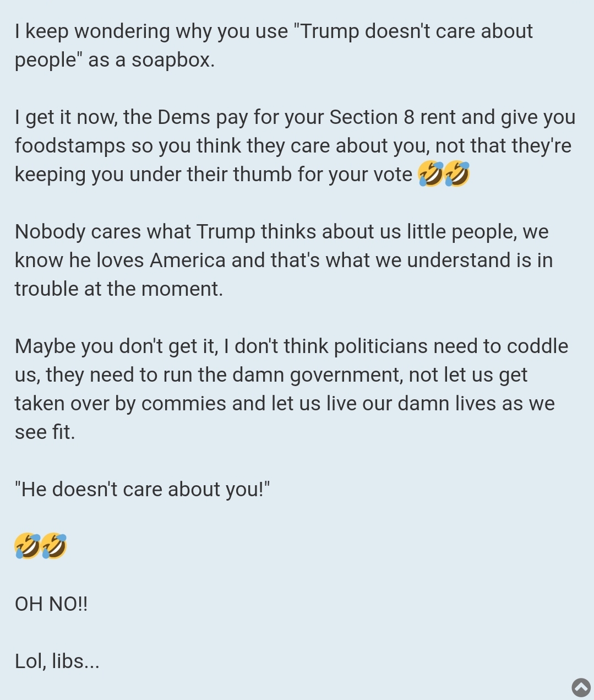The width and height of the screenshot is (594, 700).
Task: Click the second laughing emoji after "your vote"
Action: coord(457,174)
